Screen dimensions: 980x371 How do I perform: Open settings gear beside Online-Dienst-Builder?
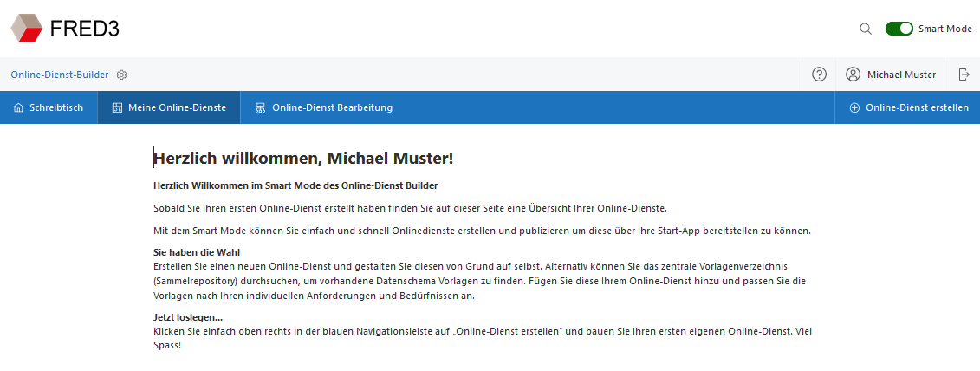pyautogui.click(x=122, y=75)
